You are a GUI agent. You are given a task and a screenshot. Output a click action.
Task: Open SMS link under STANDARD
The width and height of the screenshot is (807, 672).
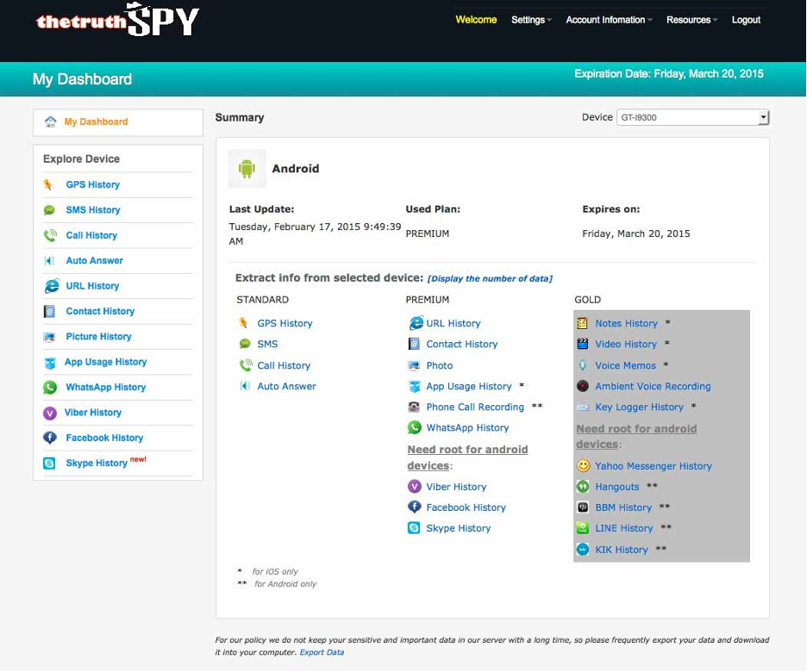coord(267,344)
